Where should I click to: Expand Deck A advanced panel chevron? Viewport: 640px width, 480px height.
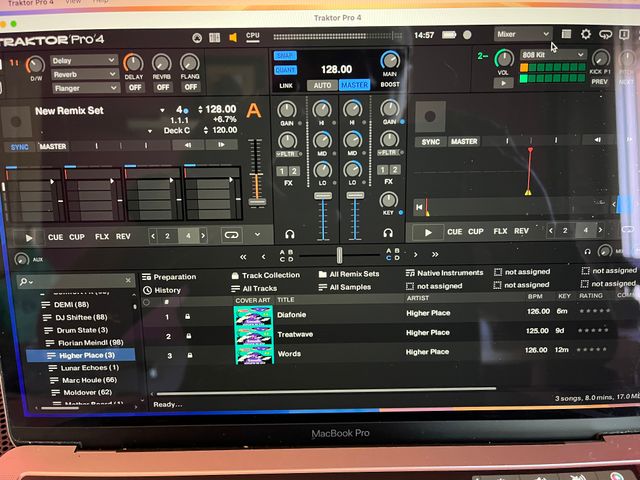258,235
